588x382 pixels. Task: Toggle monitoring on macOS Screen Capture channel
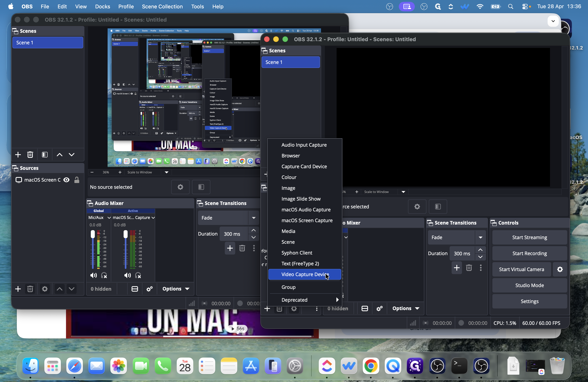click(138, 275)
